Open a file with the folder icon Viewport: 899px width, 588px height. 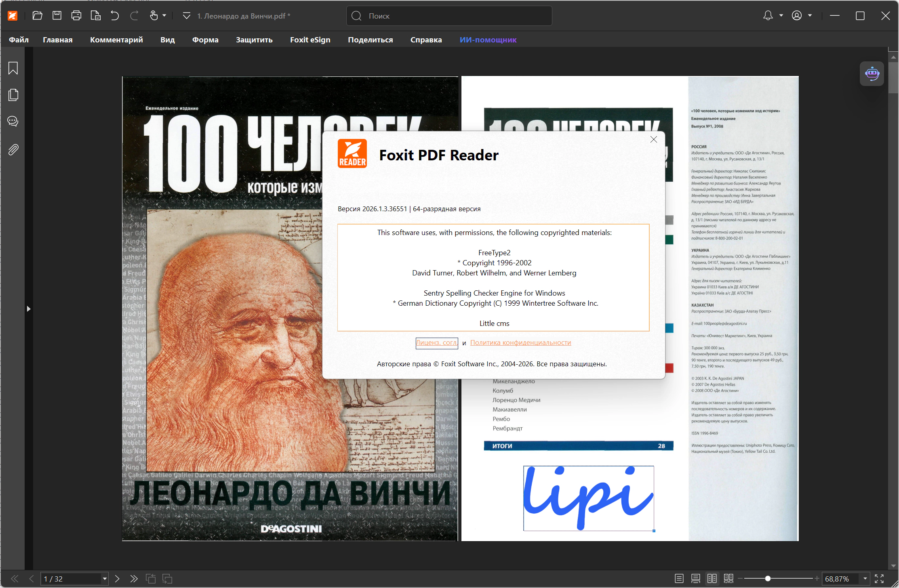[38, 16]
